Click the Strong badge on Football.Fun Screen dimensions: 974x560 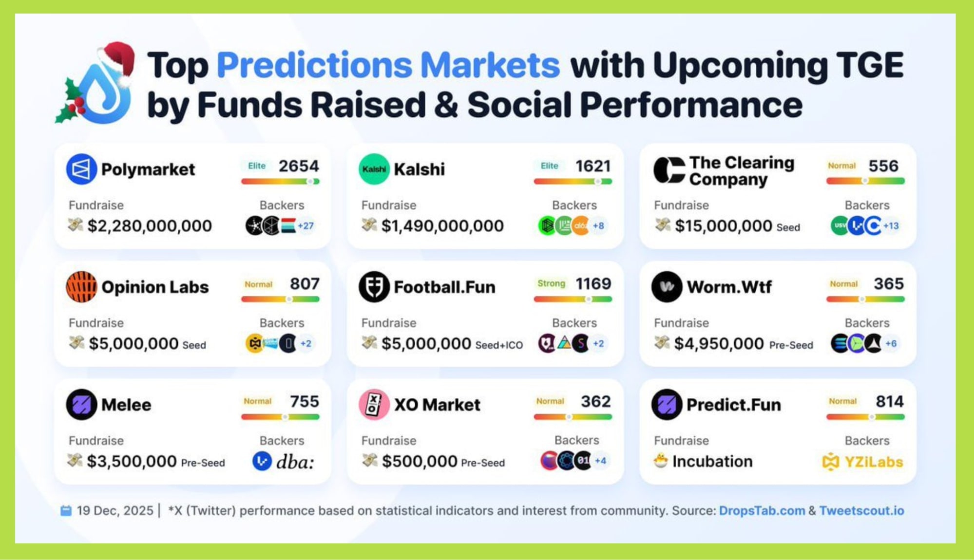551,283
